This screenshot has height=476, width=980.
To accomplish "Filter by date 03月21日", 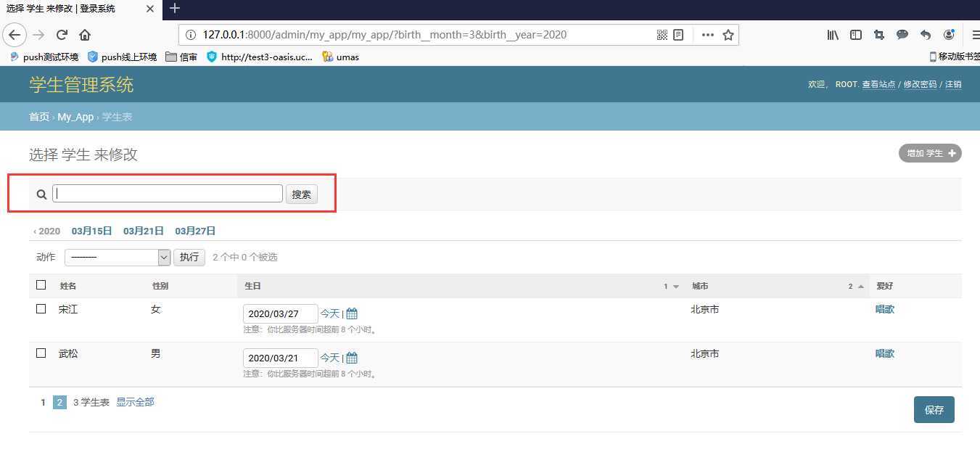I will pyautogui.click(x=144, y=231).
